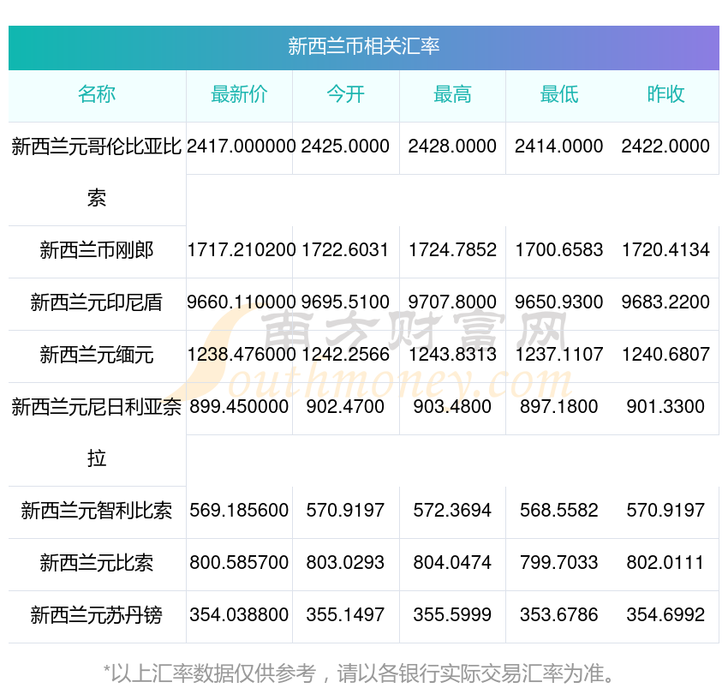
Task: Click the row name 新西兰元尼日利亚奈拉
Action: click(97, 433)
